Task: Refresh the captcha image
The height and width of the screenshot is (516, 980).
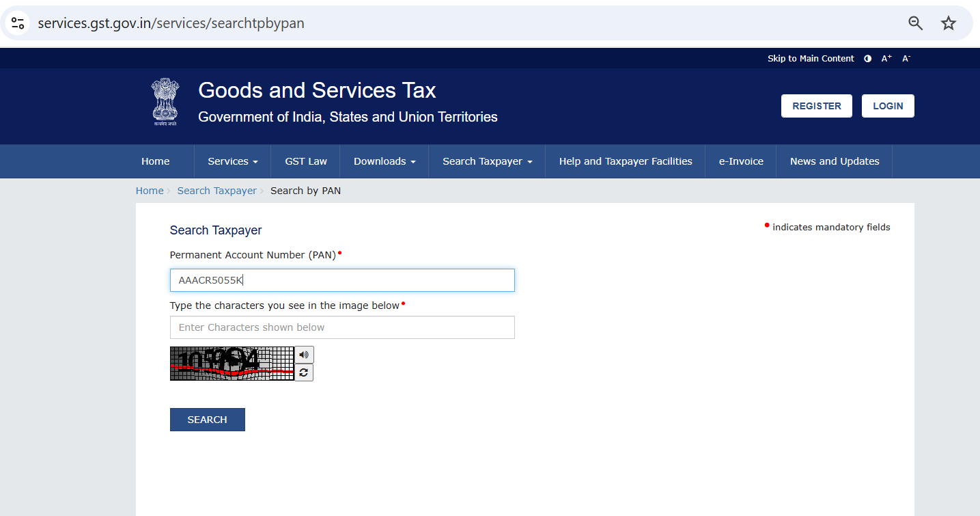Action: click(x=304, y=372)
